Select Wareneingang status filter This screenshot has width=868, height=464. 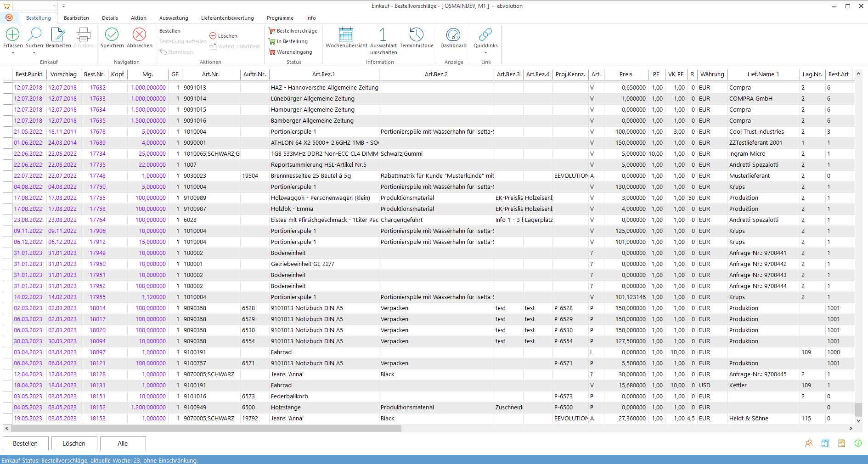291,52
